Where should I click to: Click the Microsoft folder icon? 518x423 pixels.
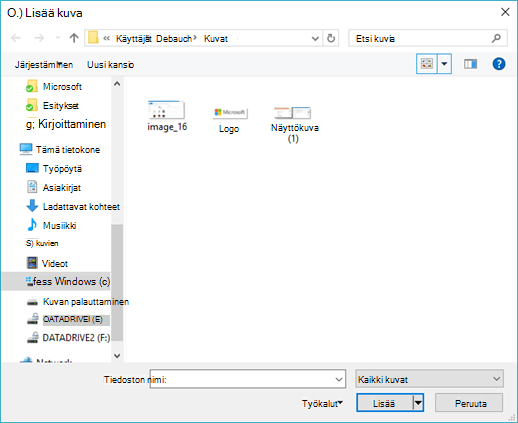31,86
